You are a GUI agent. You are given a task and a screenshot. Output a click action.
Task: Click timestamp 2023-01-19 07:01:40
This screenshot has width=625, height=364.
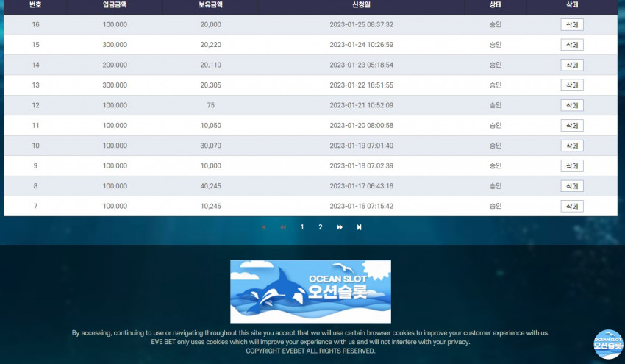point(361,146)
